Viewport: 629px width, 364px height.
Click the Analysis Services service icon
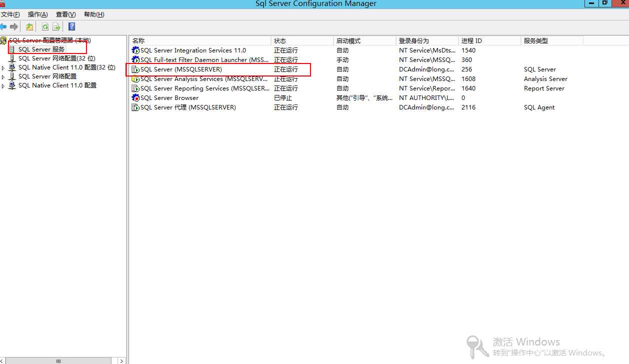tap(135, 79)
